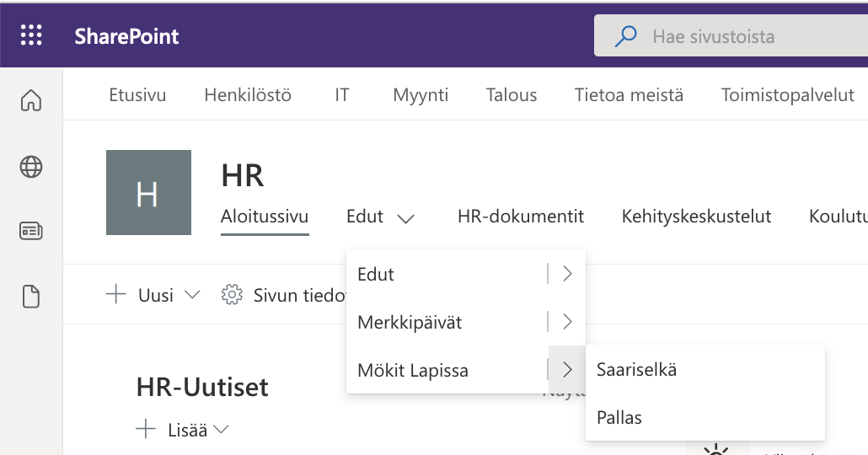This screenshot has width=868, height=455.
Task: Click the Home icon in left rail
Action: 31,100
